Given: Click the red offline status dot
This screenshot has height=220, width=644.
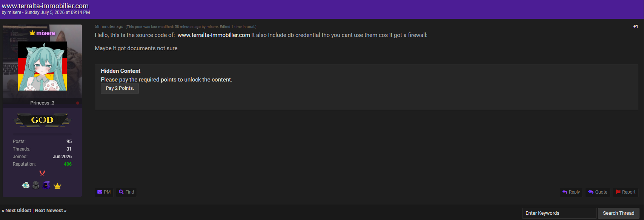Looking at the screenshot, I should [x=78, y=103].
